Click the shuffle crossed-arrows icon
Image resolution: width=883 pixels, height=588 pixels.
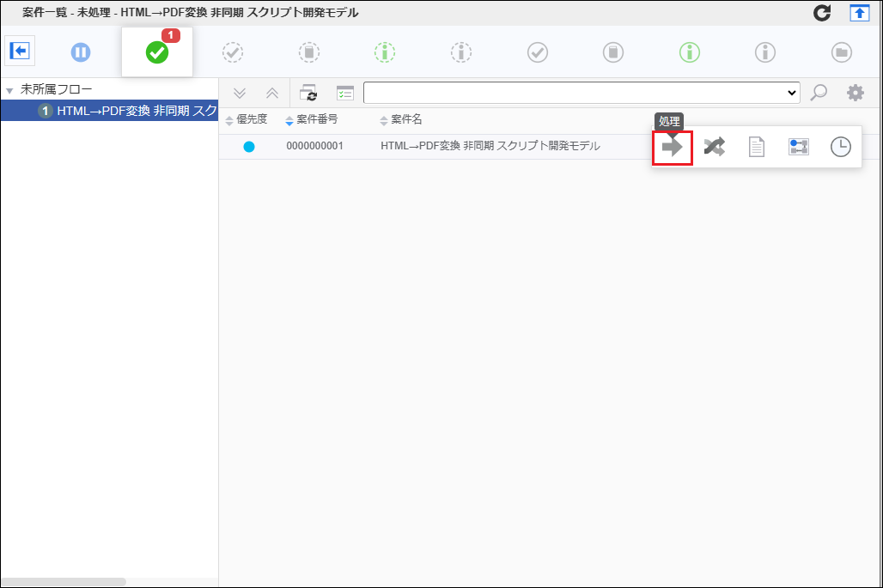pyautogui.click(x=715, y=148)
